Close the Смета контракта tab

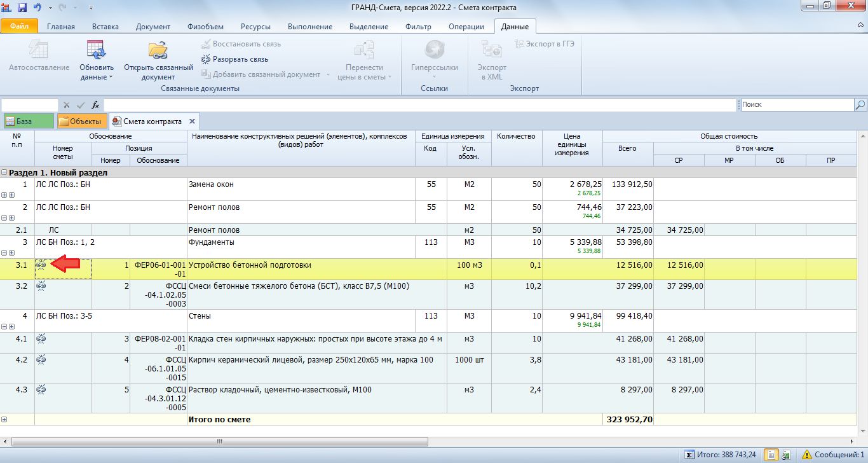pos(193,121)
